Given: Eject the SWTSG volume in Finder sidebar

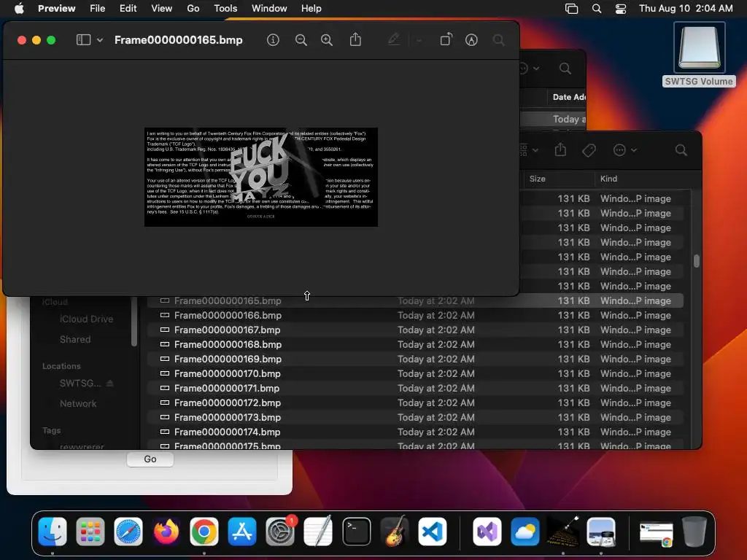Looking at the screenshot, I should [x=109, y=384].
